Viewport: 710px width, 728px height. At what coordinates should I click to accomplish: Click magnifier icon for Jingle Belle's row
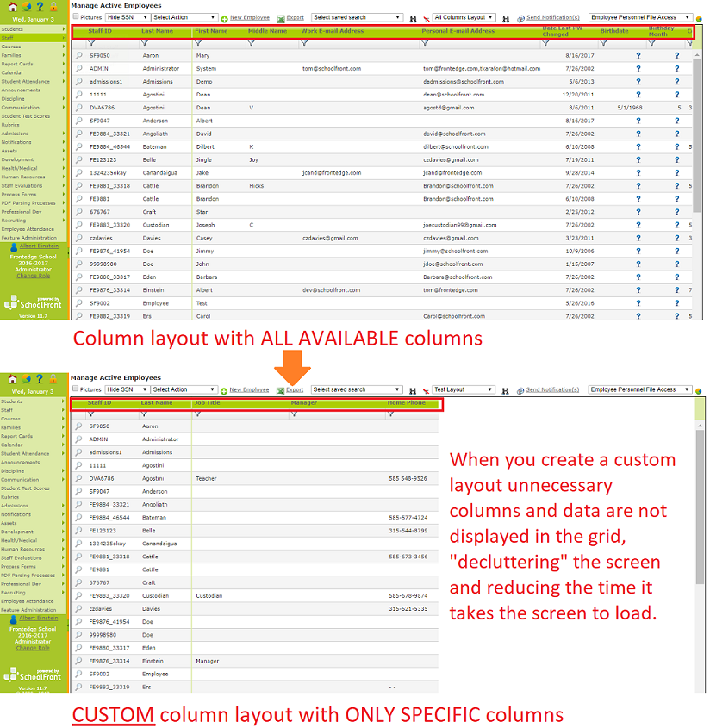(x=79, y=159)
